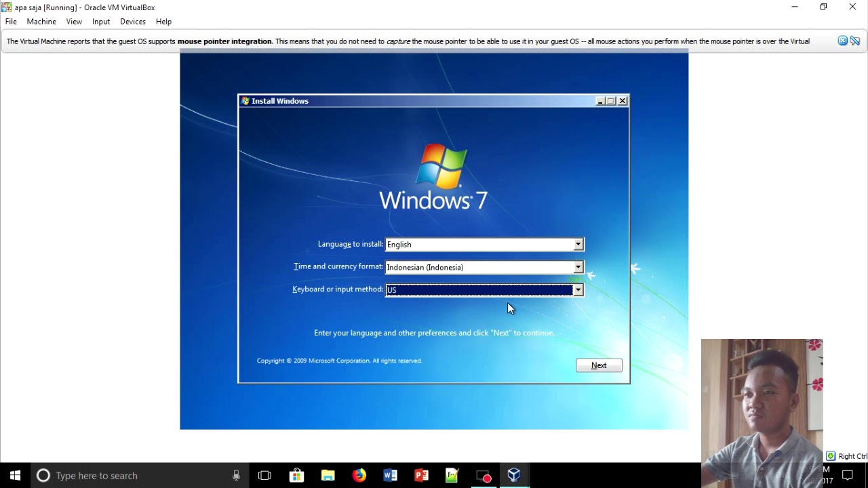Switch to VirtualBox from the taskbar
The height and width of the screenshot is (488, 868).
tap(514, 476)
